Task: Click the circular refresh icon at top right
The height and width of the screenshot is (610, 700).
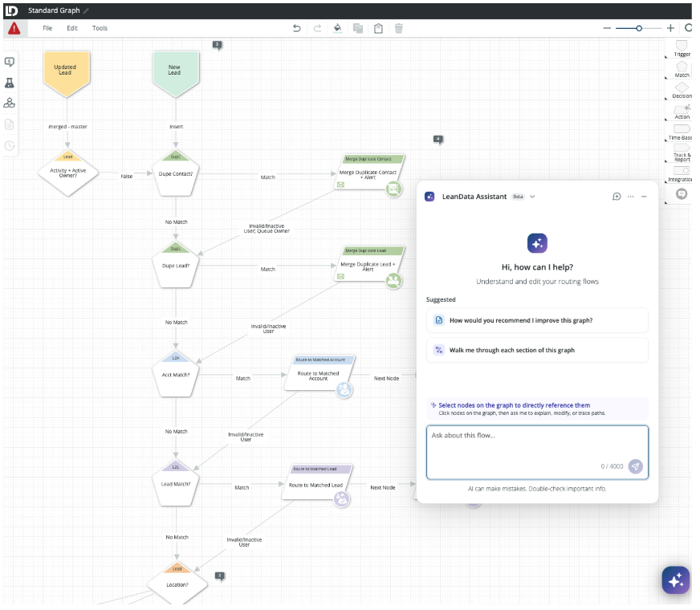Action: coord(688,28)
